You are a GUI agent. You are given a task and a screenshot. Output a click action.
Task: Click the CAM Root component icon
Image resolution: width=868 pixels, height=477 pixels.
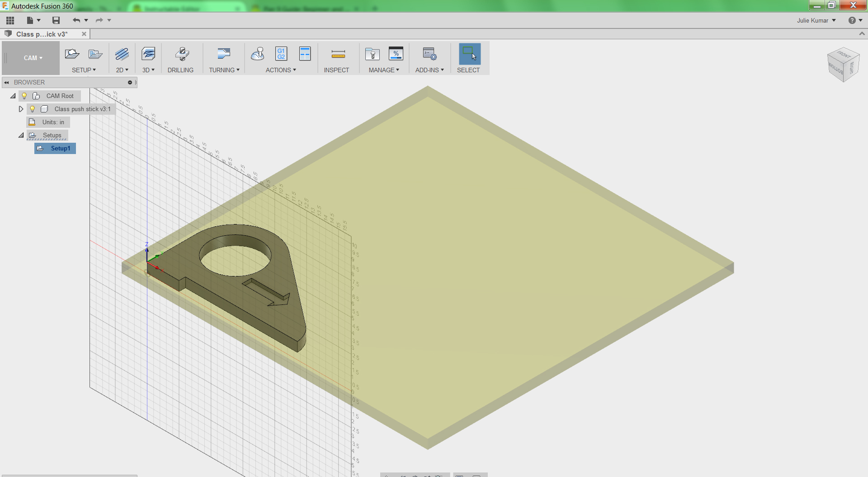pos(36,96)
